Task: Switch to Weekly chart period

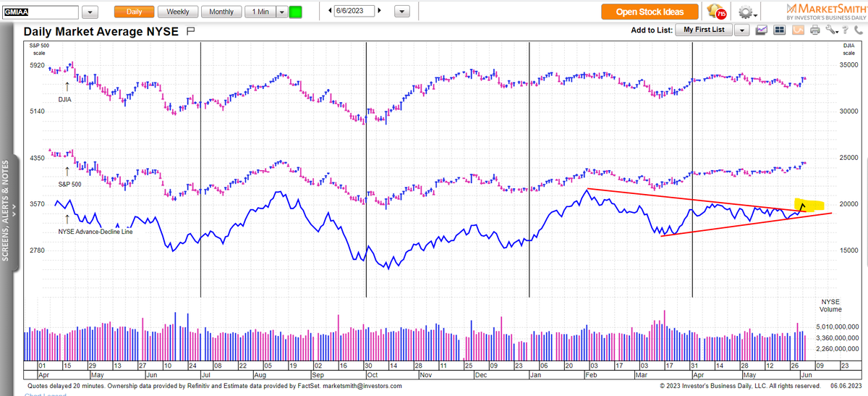Action: click(x=178, y=12)
